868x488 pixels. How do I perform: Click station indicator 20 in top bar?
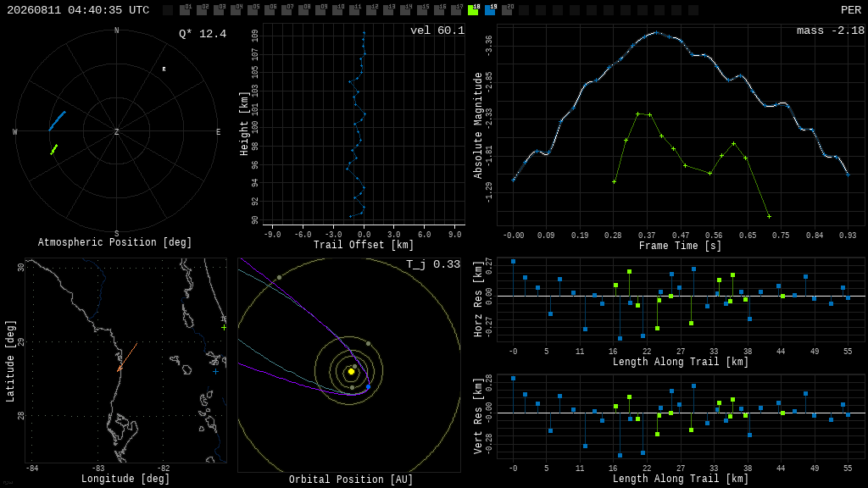click(x=507, y=10)
